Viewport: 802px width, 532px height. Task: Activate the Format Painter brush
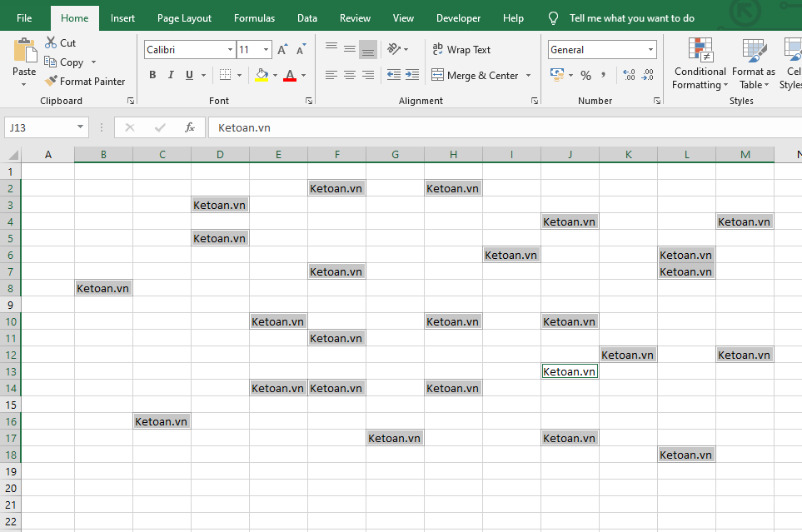(x=52, y=82)
